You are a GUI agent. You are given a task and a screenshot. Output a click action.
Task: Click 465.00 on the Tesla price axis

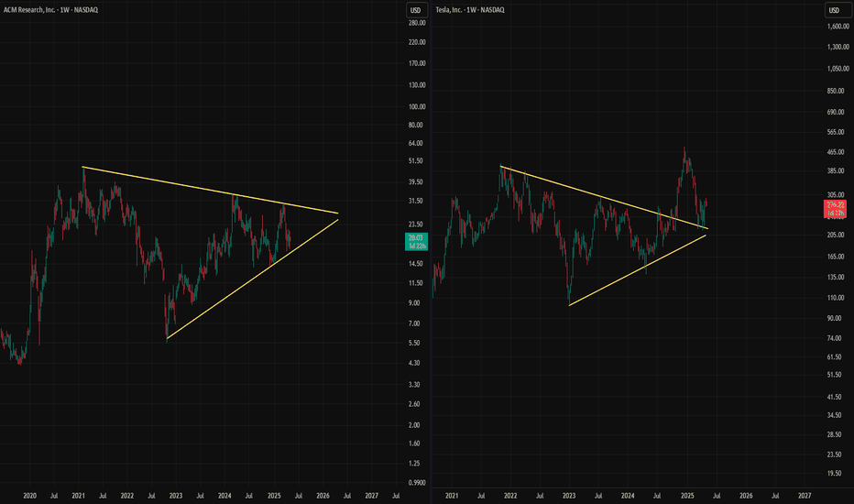pos(836,152)
